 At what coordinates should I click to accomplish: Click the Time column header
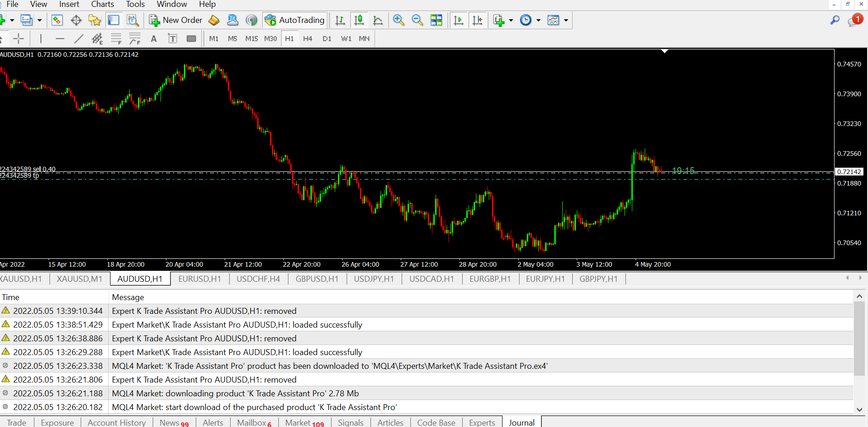coord(54,297)
